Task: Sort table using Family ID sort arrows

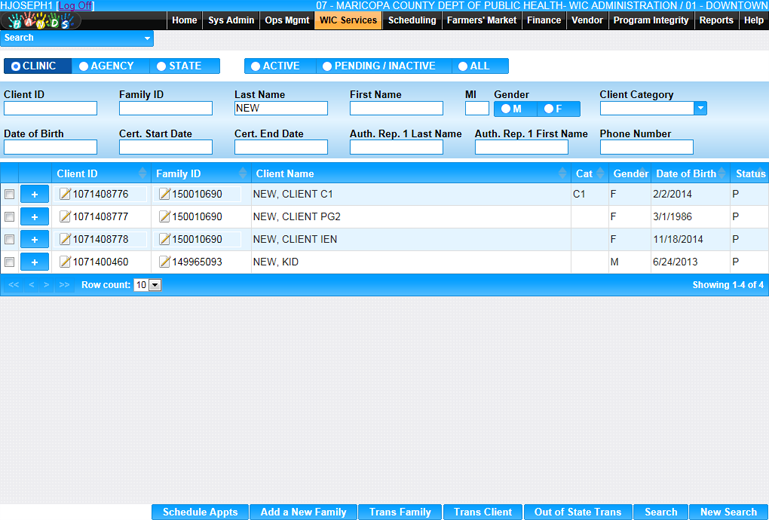Action: pos(242,174)
